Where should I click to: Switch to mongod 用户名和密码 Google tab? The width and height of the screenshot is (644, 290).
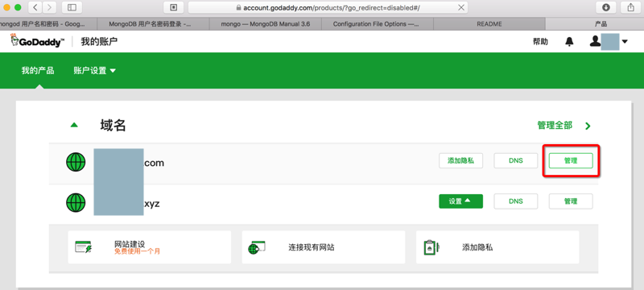click(48, 24)
